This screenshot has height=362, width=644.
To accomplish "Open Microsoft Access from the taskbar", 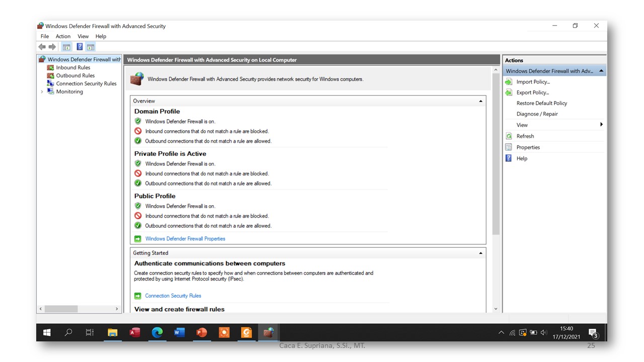I will (x=135, y=332).
